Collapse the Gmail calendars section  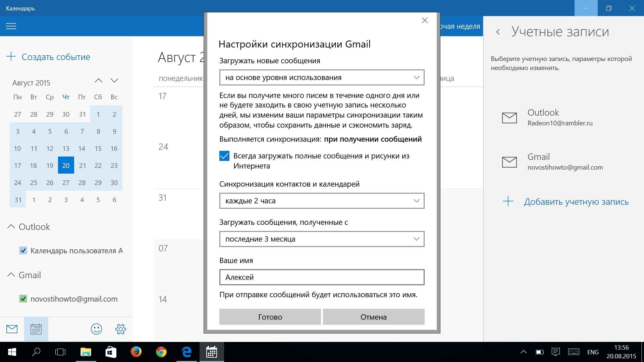(11, 275)
